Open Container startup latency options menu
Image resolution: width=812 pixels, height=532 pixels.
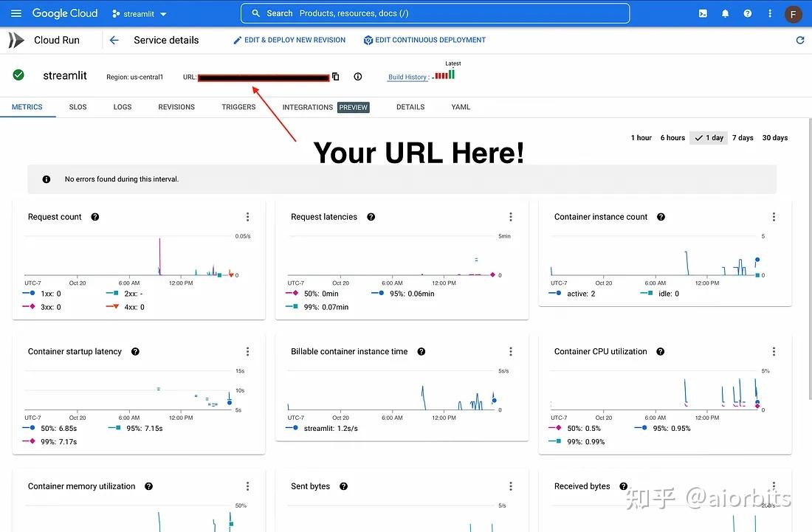click(247, 351)
